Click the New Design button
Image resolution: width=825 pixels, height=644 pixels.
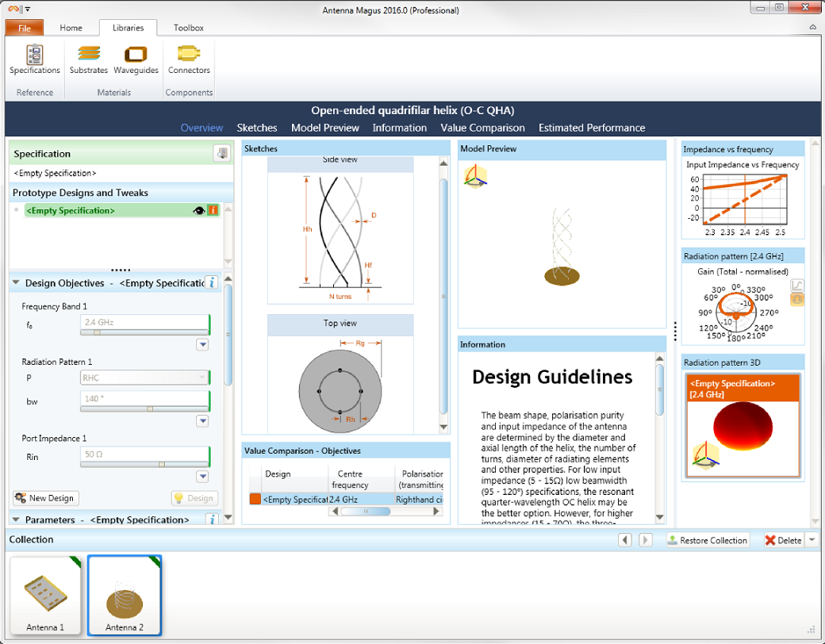click(44, 497)
